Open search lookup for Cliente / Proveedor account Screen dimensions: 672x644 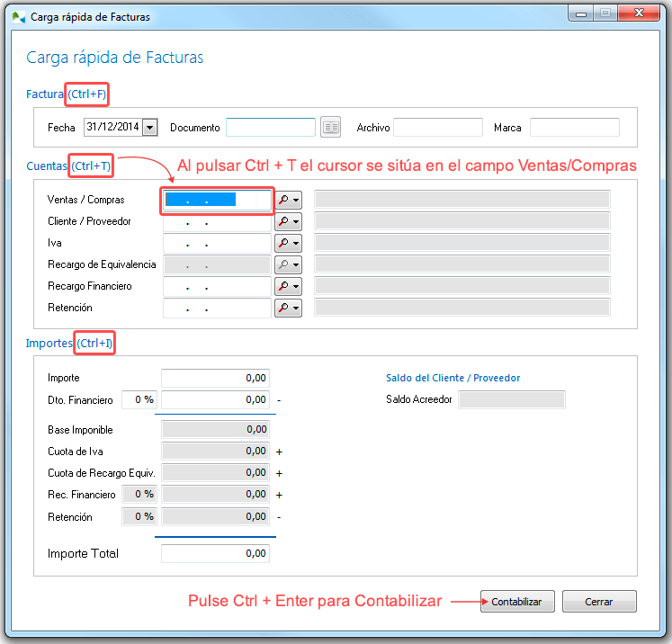[x=288, y=221]
